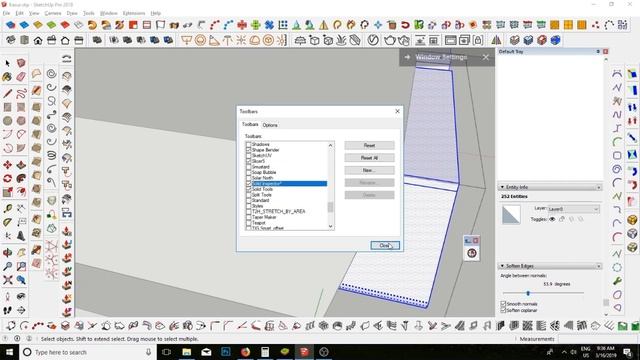Select Solid Inspector² in toolbars list
Viewport: 640px width, 360px height.
[x=286, y=184]
